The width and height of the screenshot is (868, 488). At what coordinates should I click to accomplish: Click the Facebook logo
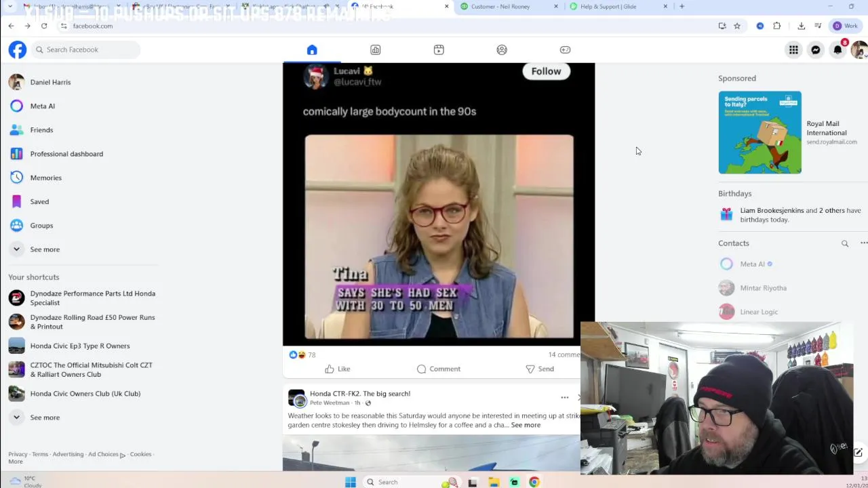click(x=17, y=49)
